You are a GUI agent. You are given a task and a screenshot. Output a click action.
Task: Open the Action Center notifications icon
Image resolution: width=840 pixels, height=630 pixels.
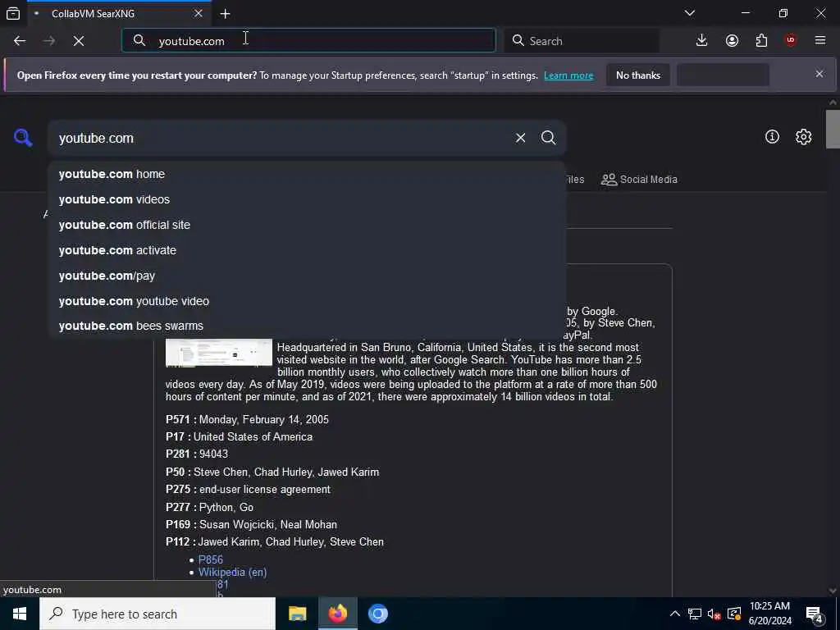pos(815,614)
